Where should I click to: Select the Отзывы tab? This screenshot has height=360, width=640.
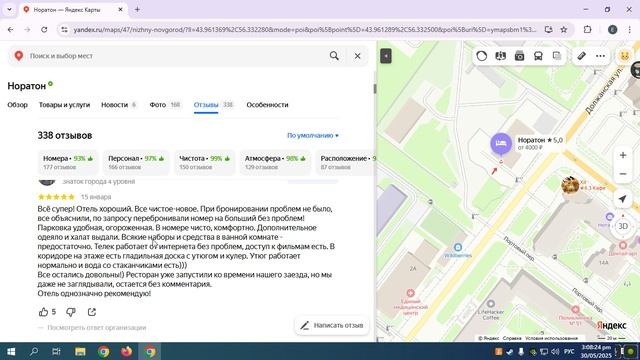click(x=213, y=105)
